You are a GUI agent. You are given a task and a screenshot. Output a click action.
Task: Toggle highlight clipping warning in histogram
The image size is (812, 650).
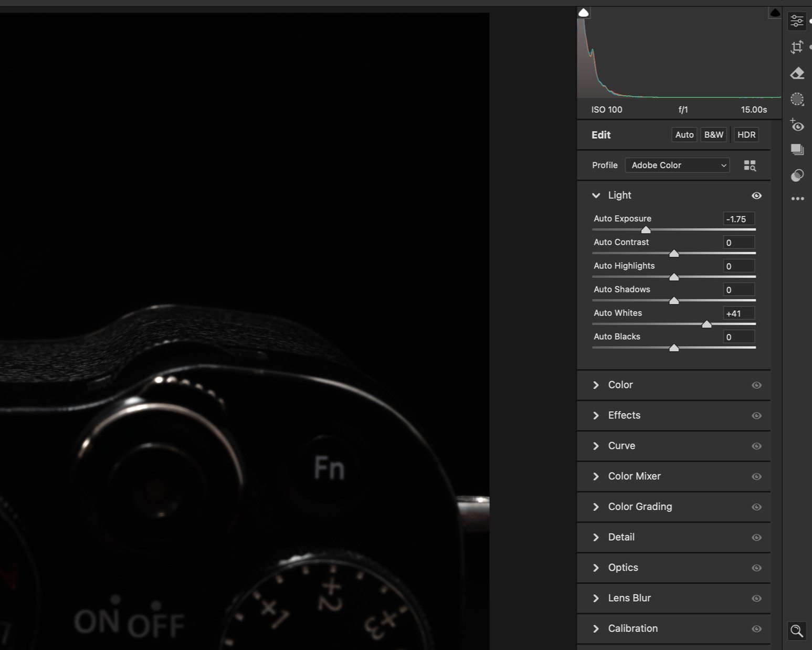click(775, 13)
